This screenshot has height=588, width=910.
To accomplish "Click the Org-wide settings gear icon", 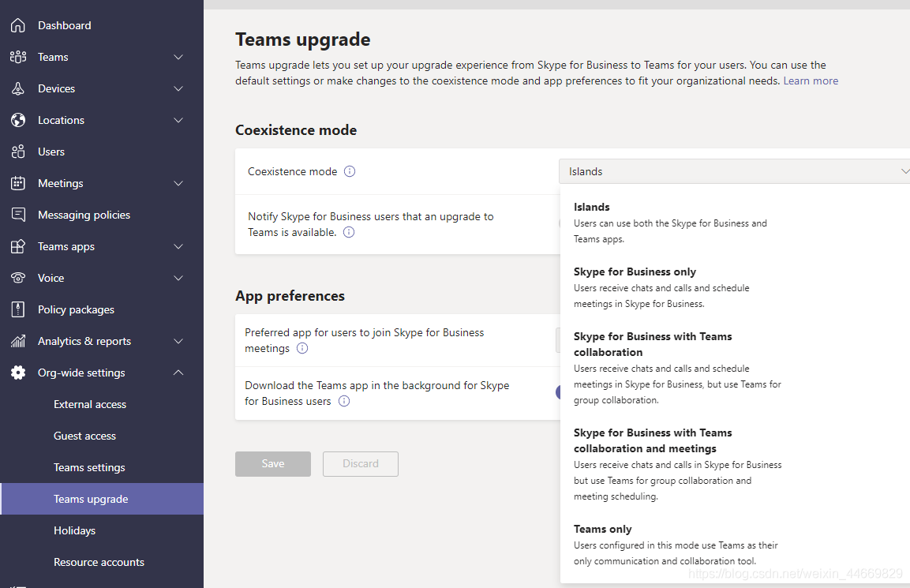I will tap(18, 373).
